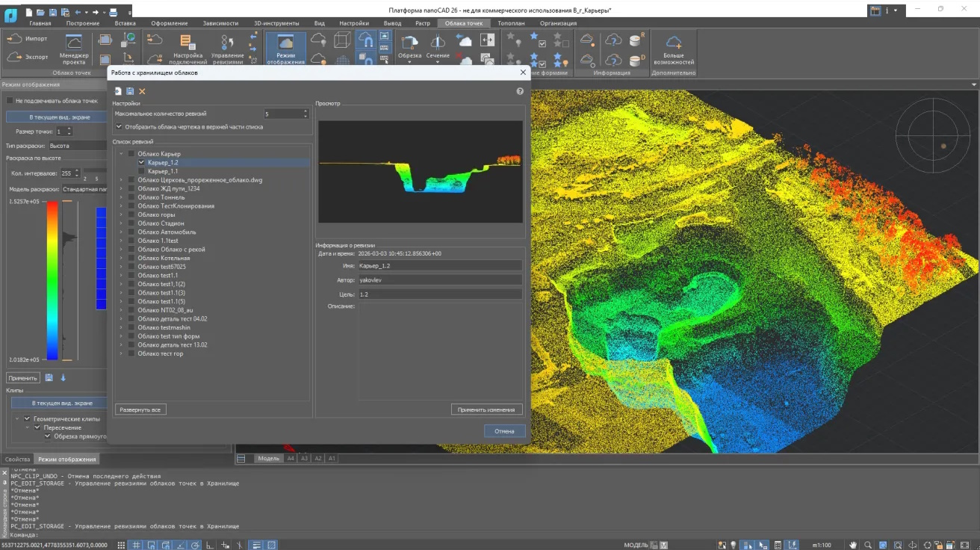The width and height of the screenshot is (980, 550).
Task: Toggle Отобразить облака чертежа в верхней части списка
Action: 119,127
